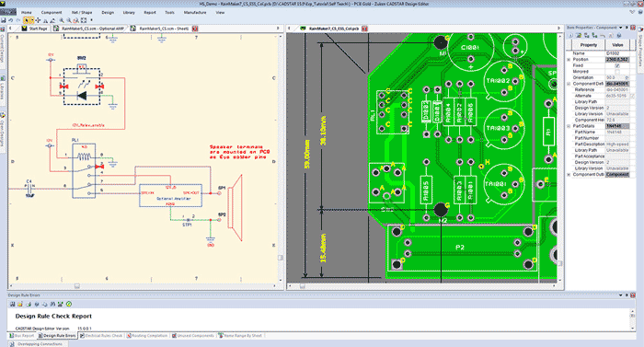Click the Save icon in quick toolbar
The height and width of the screenshot is (347, 644).
tap(4, 20)
